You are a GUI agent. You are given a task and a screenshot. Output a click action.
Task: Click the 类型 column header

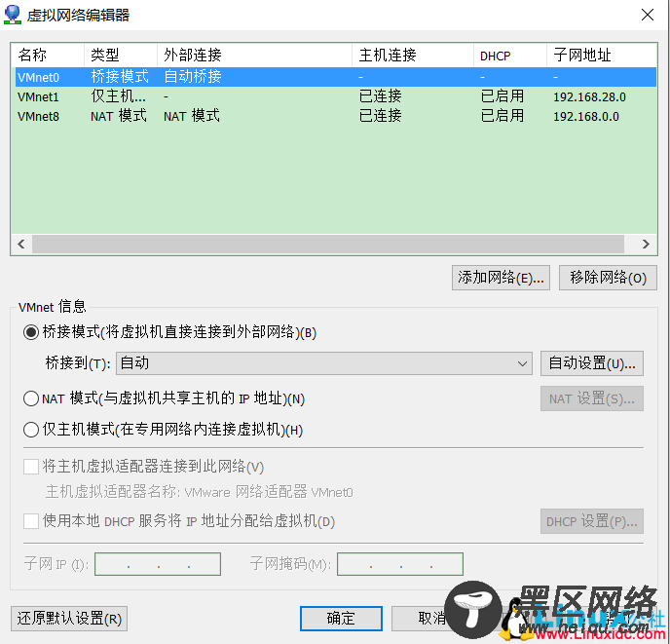(x=121, y=56)
